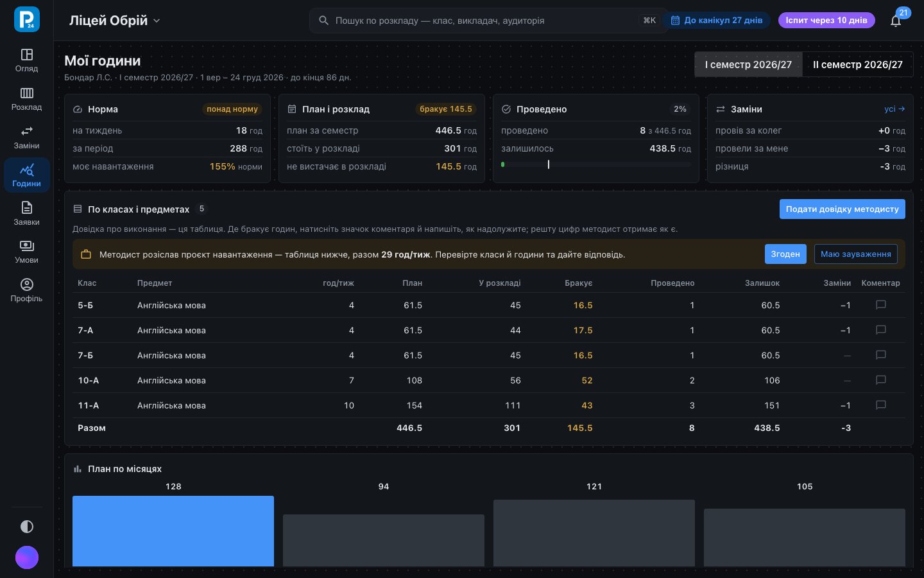Toggle the dark/light theme icon
Viewport: 924px width, 578px height.
[x=27, y=527]
